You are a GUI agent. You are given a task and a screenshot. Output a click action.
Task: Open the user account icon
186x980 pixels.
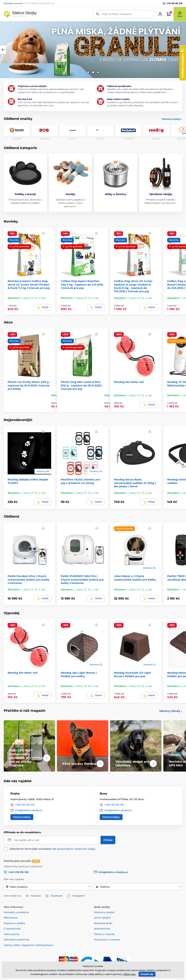click(160, 14)
